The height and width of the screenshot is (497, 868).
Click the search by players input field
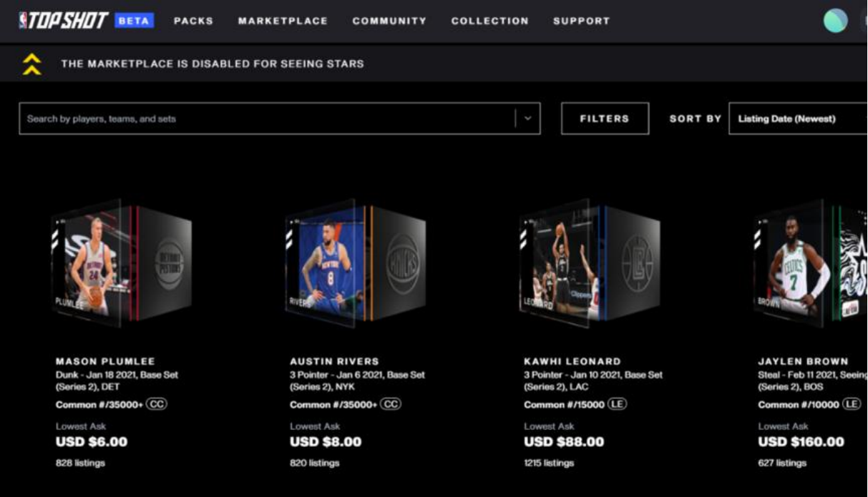click(x=266, y=119)
